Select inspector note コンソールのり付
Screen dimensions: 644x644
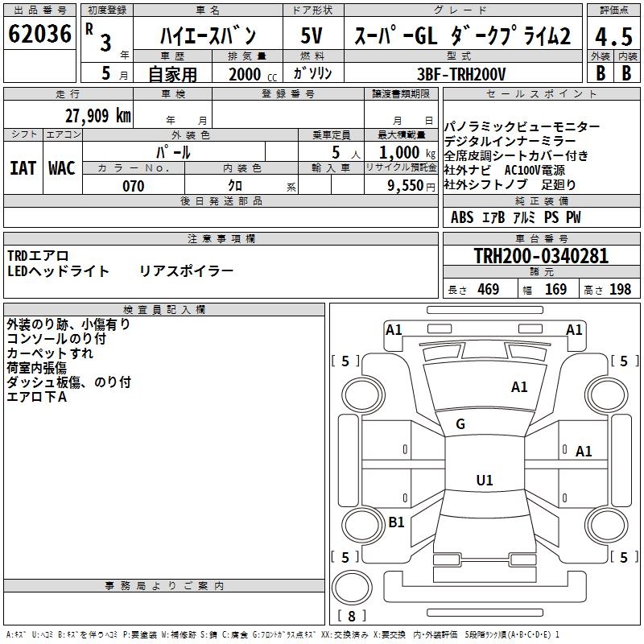point(56,339)
